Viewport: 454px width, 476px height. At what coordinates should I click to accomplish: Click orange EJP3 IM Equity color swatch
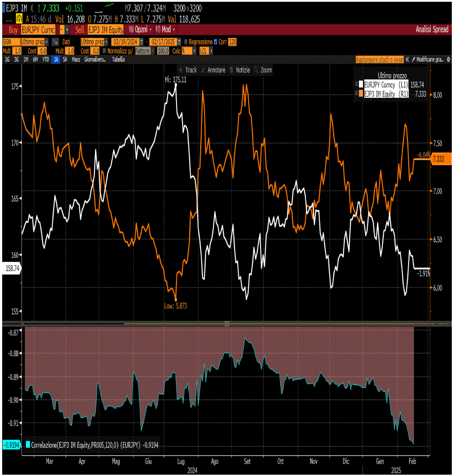pyautogui.click(x=361, y=94)
